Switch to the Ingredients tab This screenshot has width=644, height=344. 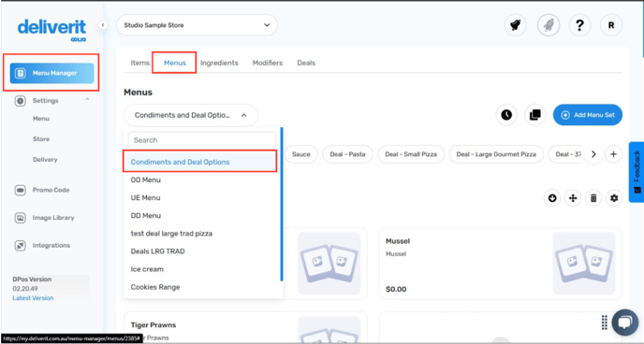[219, 63]
